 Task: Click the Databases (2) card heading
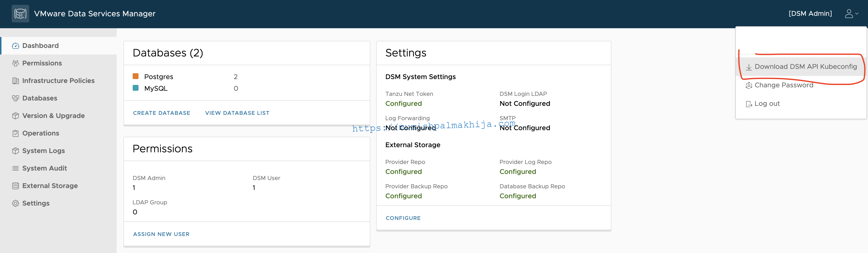[x=168, y=53]
